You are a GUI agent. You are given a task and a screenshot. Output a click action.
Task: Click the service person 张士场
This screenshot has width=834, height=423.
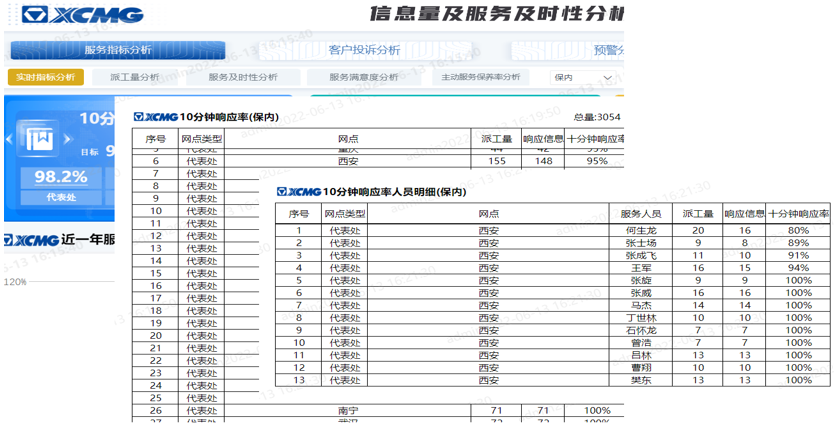(x=641, y=243)
